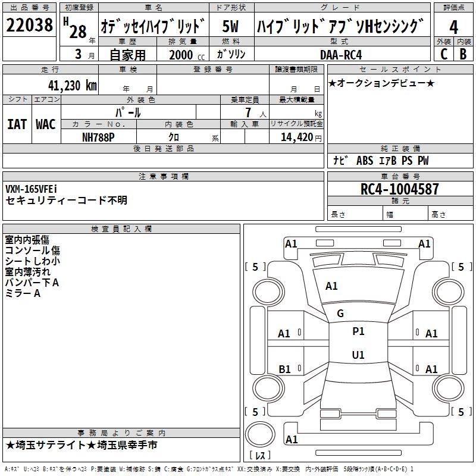Click the inspector note 室内薄汚れ

[x=27, y=272]
